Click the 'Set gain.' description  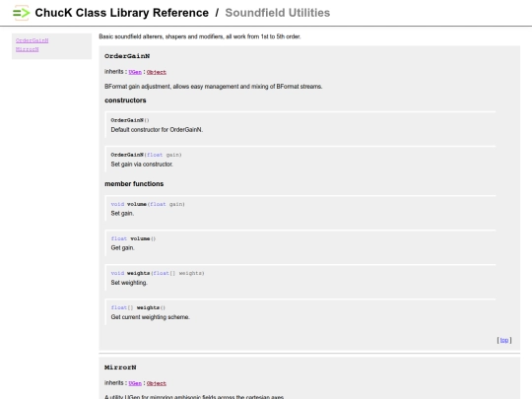click(x=122, y=214)
